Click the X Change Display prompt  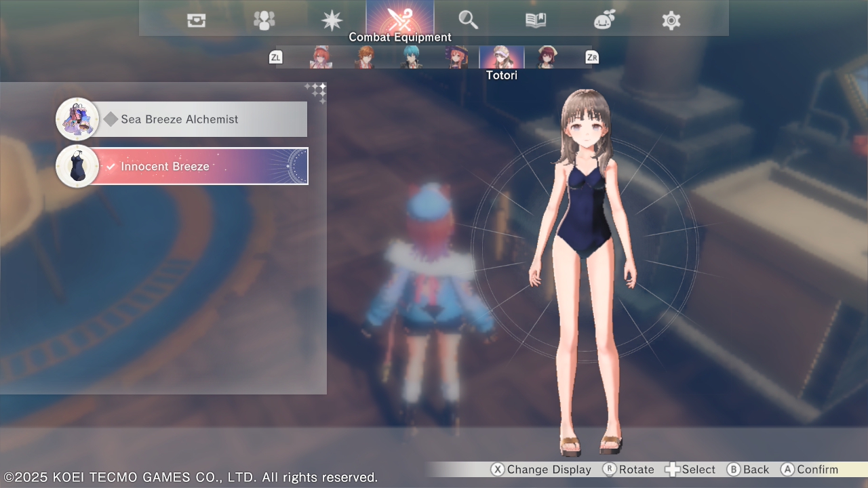[541, 470]
